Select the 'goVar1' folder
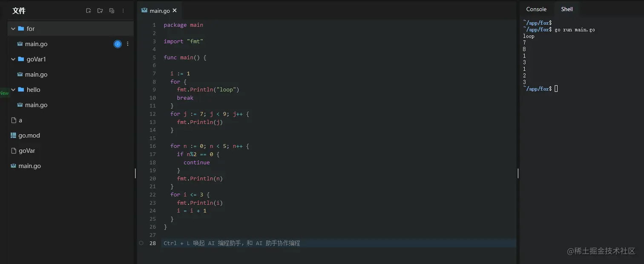Screen dimensions: 644x264 click(x=71, y=59)
